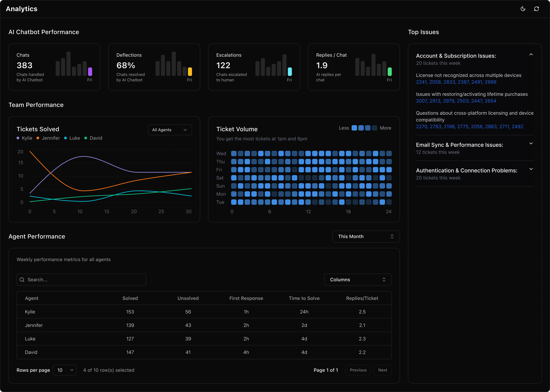This screenshot has width=550, height=392.
Task: Toggle dark mode with moon icon
Action: click(x=523, y=9)
